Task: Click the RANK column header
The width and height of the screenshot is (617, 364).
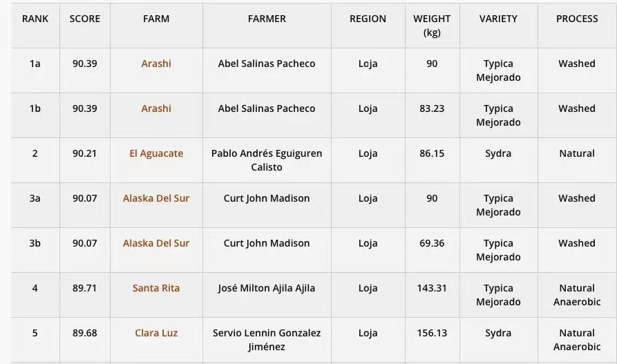Action: (35, 19)
